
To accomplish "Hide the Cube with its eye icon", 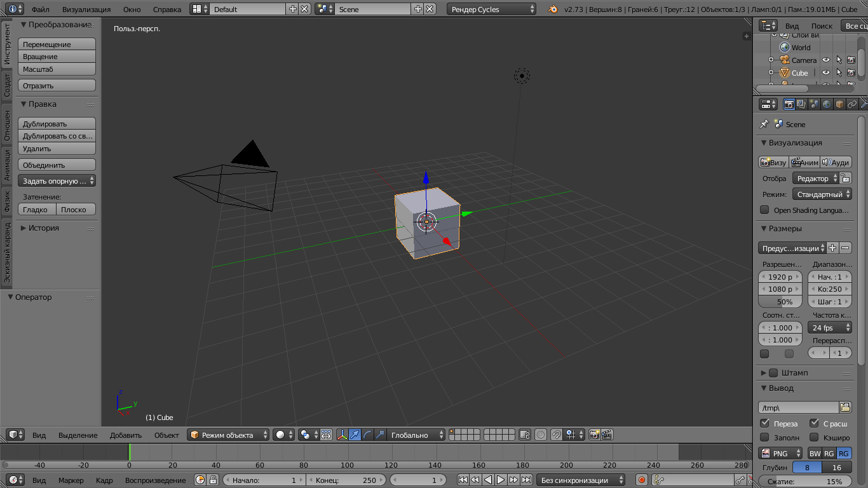I will (826, 73).
